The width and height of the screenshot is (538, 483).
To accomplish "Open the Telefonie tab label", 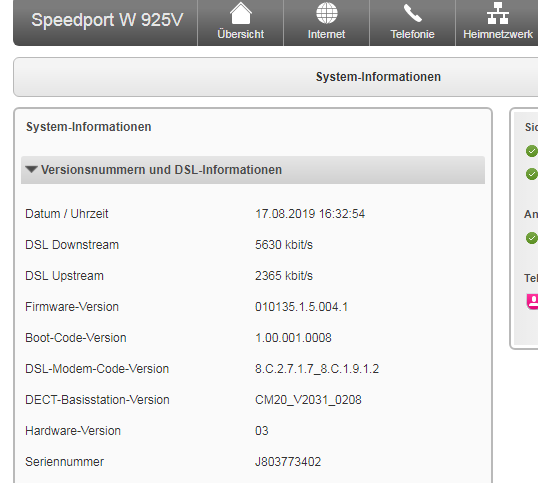I will tap(412, 34).
